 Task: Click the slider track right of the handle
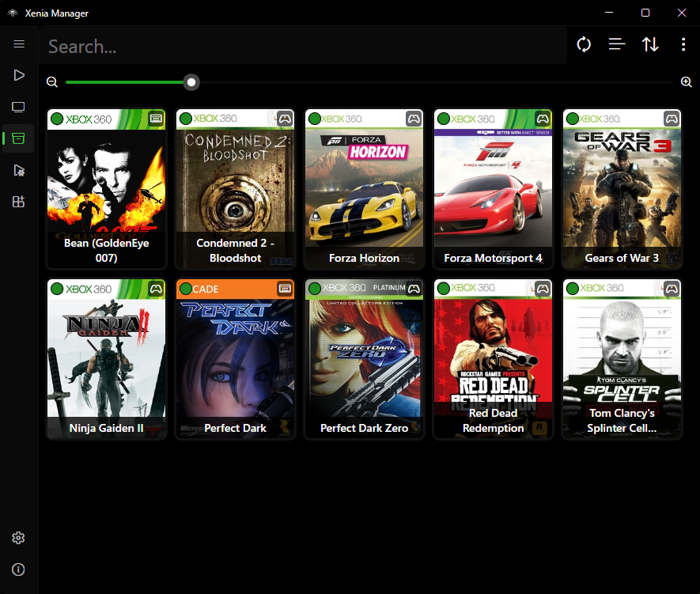click(x=436, y=82)
